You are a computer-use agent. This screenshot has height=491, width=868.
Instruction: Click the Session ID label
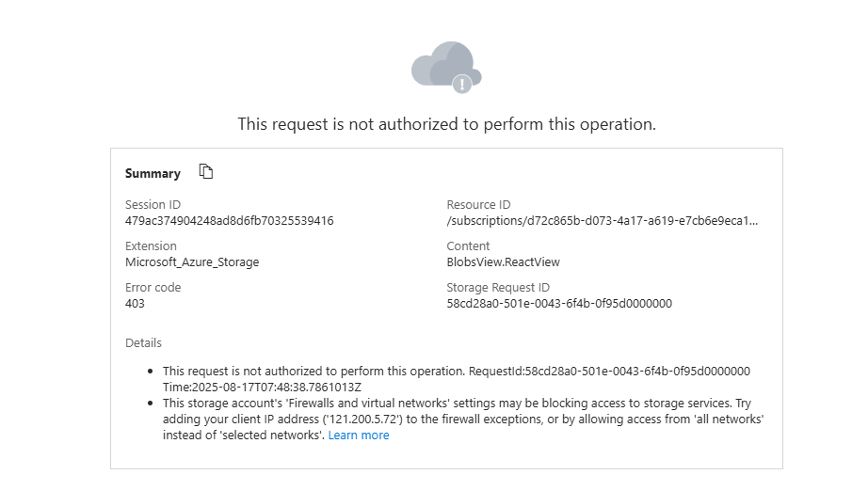153,205
